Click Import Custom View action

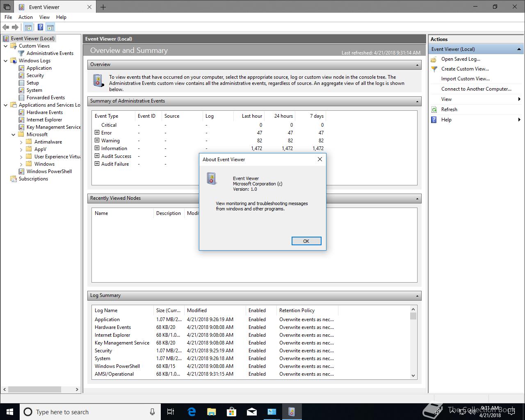click(465, 79)
